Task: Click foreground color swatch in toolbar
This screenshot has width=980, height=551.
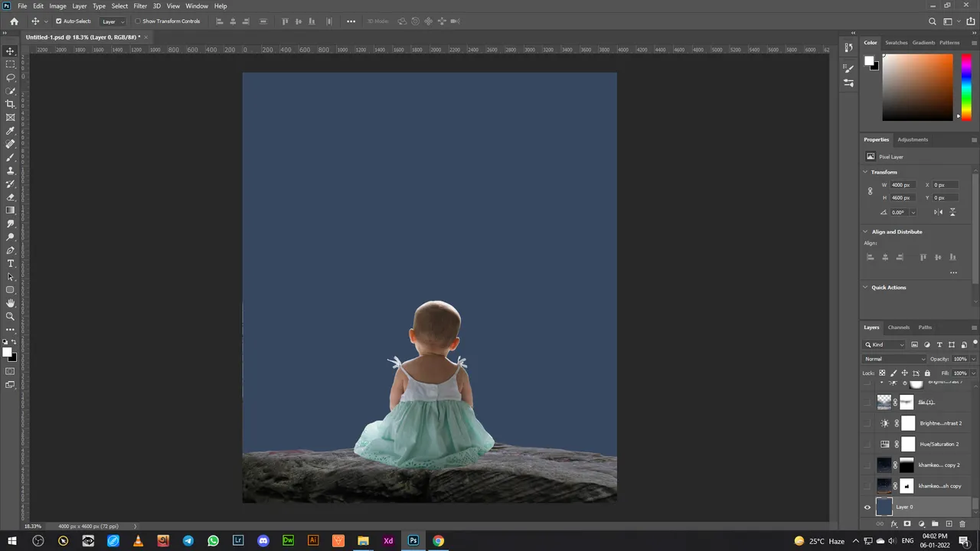Action: click(x=6, y=352)
